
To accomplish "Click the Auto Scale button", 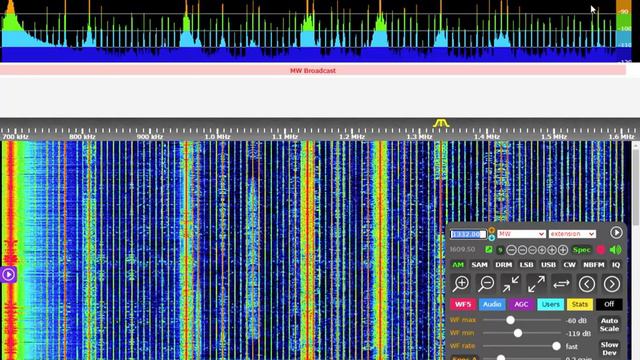I will [x=609, y=325].
